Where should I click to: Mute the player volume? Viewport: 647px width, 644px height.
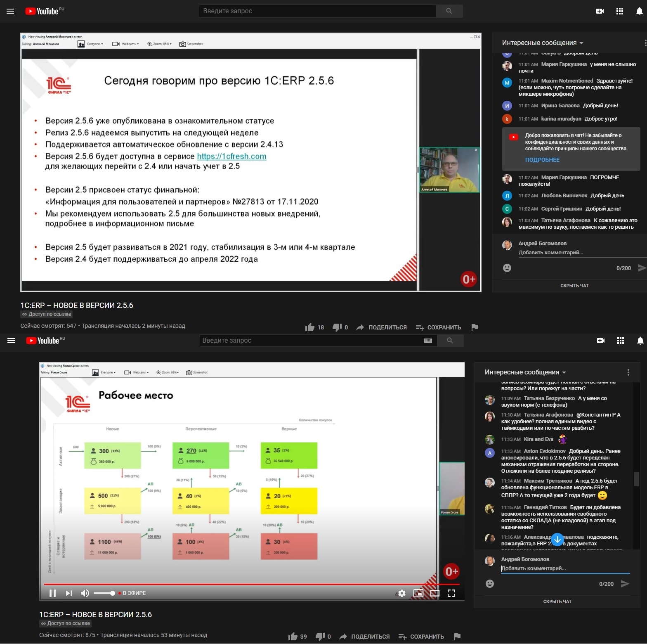pos(85,593)
